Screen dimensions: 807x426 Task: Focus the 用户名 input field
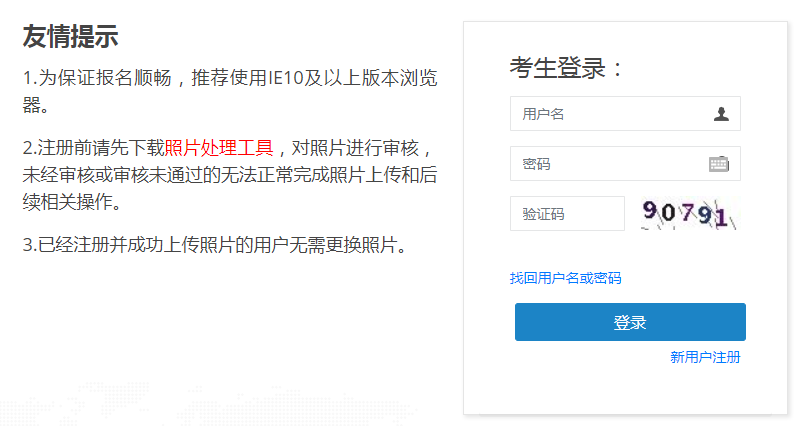(x=625, y=114)
